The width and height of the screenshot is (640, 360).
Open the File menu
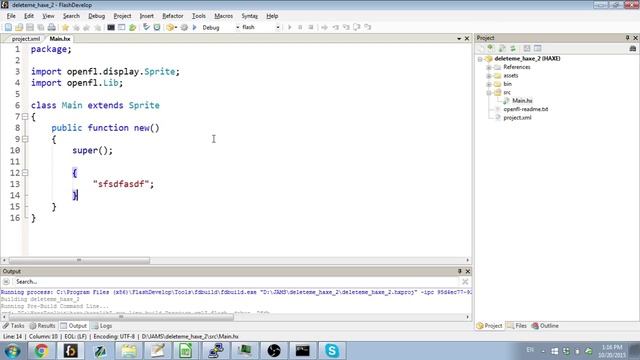(x=11, y=16)
